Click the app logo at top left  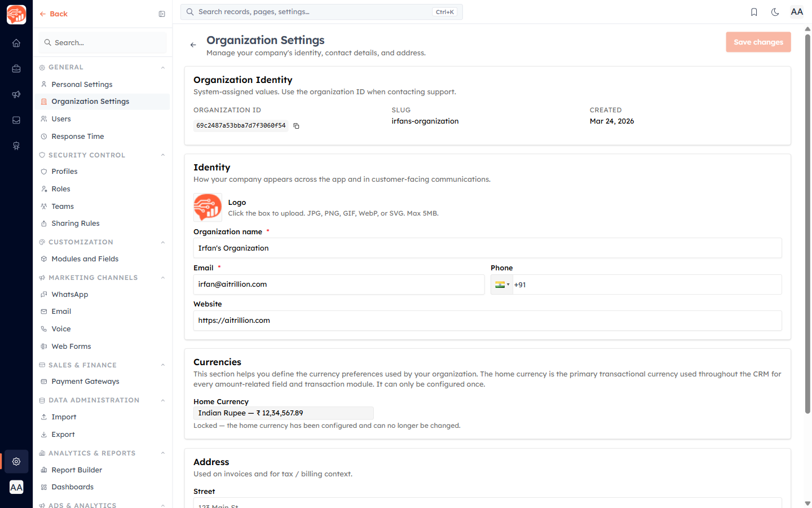[x=16, y=15]
